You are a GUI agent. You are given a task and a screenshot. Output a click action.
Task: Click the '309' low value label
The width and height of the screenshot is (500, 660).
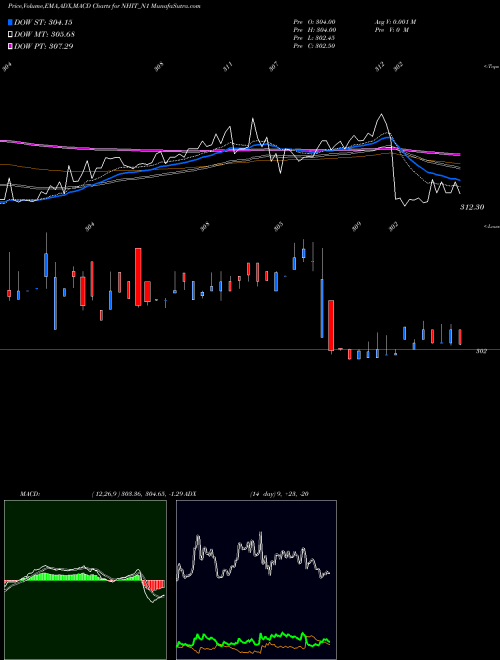356,226
